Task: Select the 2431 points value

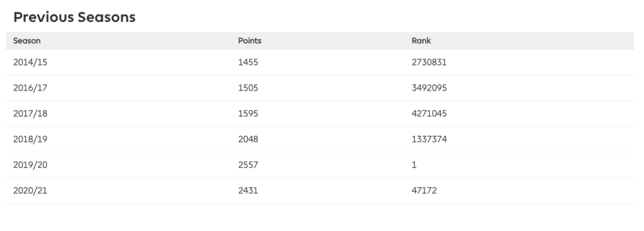Action: [x=248, y=191]
